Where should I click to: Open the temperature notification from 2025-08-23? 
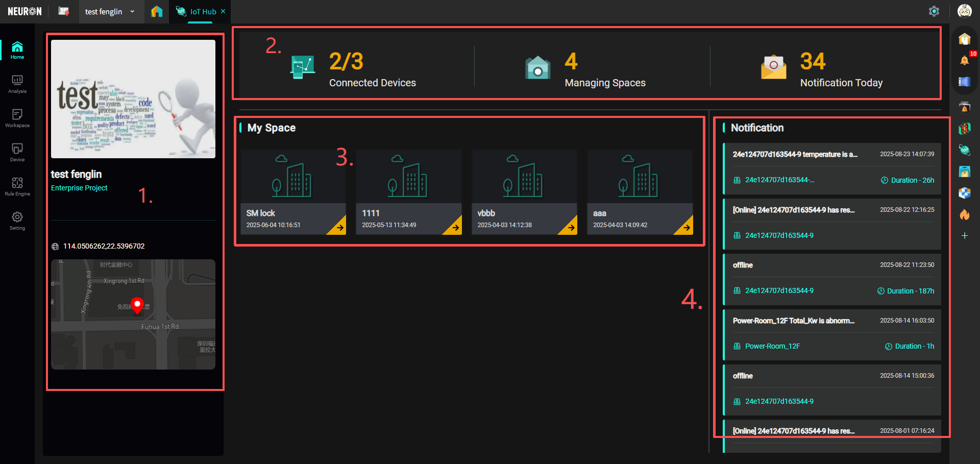[795, 154]
